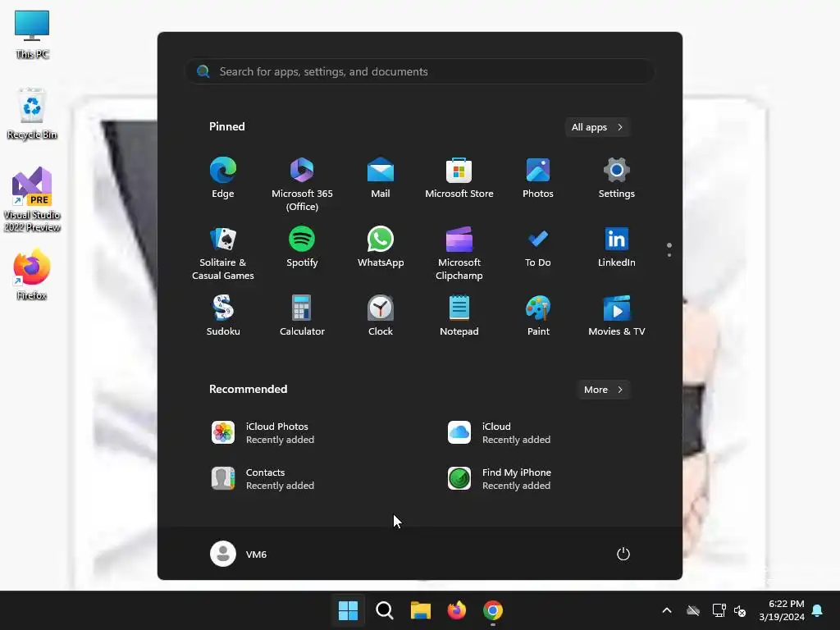
Task: Select Visual Studio 2022 Preview shortcut
Action: click(32, 199)
